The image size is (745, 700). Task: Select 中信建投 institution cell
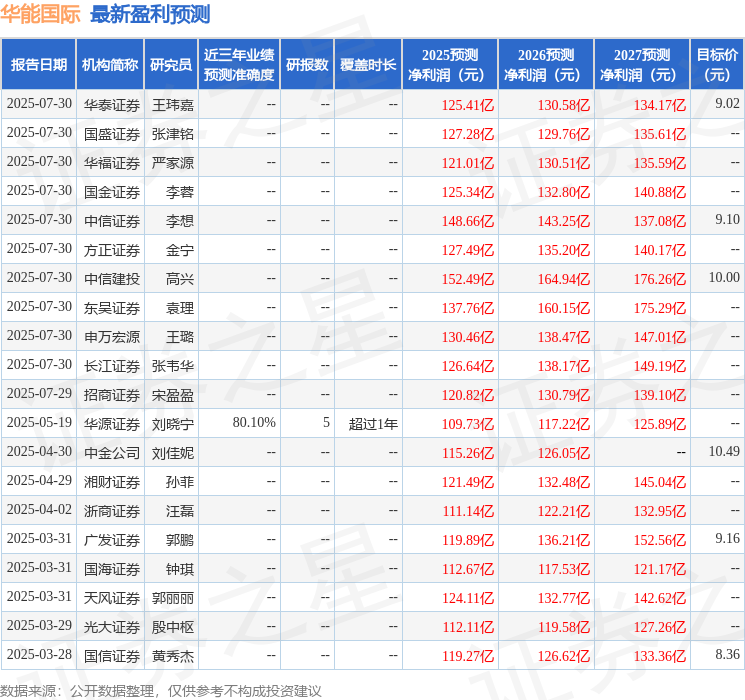click(112, 278)
